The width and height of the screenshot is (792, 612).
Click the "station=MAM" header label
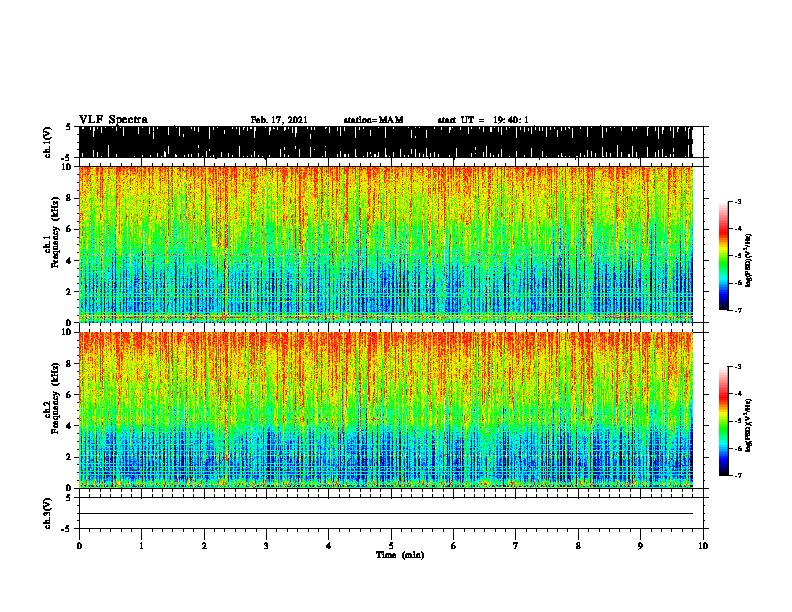pos(373,120)
